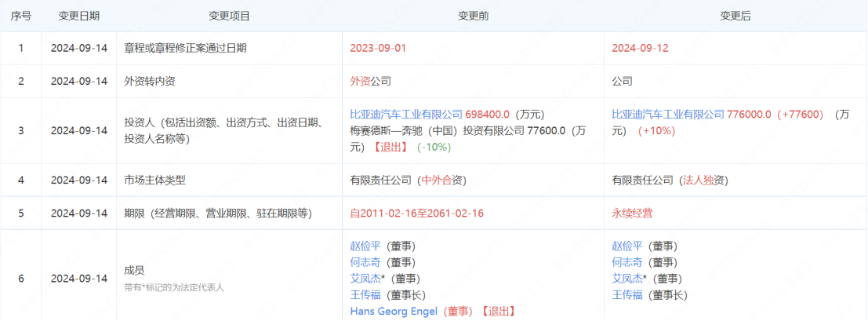This screenshot has height=321, width=868.
Task: Click the 变更项目 column header
Action: [229, 16]
